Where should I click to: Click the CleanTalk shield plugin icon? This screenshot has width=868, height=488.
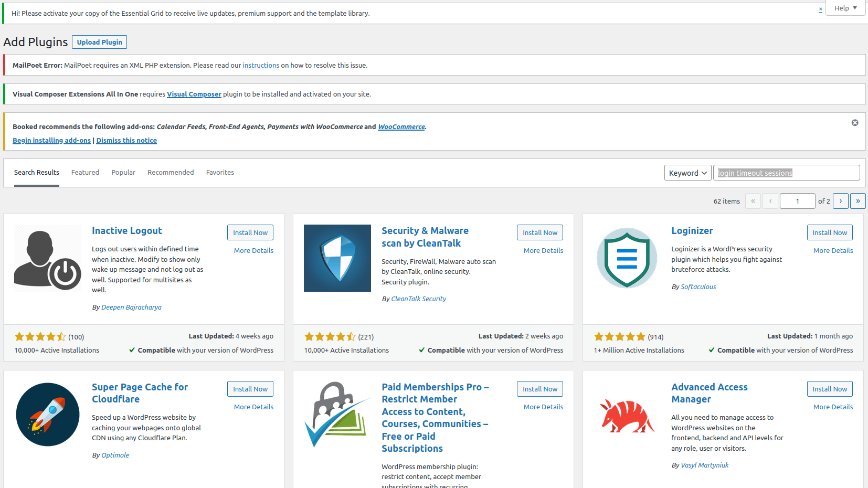pos(337,258)
